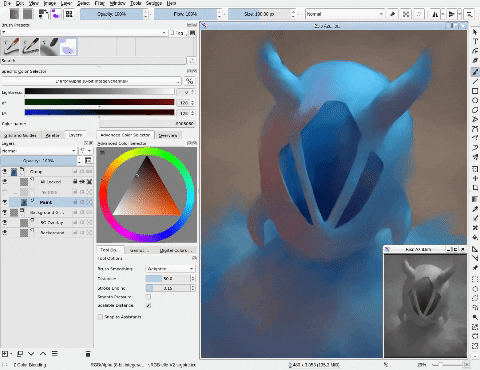
Task: Click the brush presets Search field
Action: pyautogui.click(x=93, y=61)
